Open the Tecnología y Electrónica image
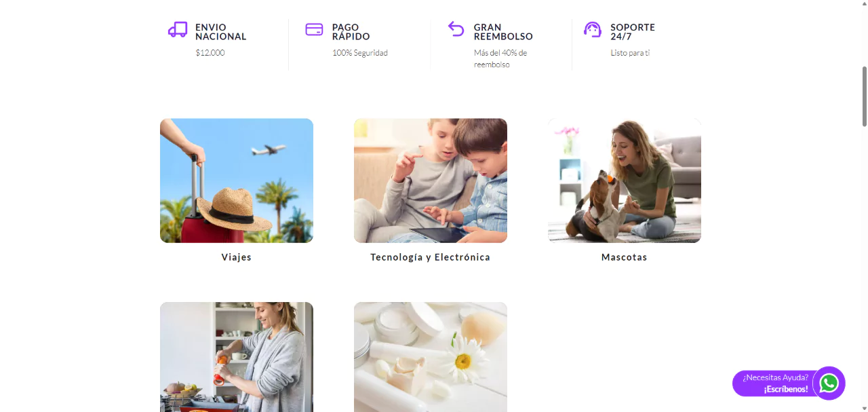This screenshot has height=412, width=868. tap(431, 181)
